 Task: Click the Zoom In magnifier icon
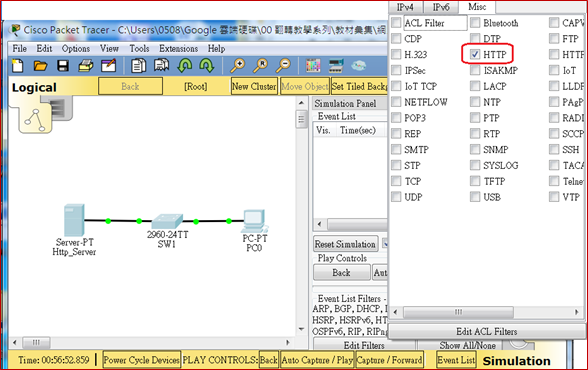(237, 66)
